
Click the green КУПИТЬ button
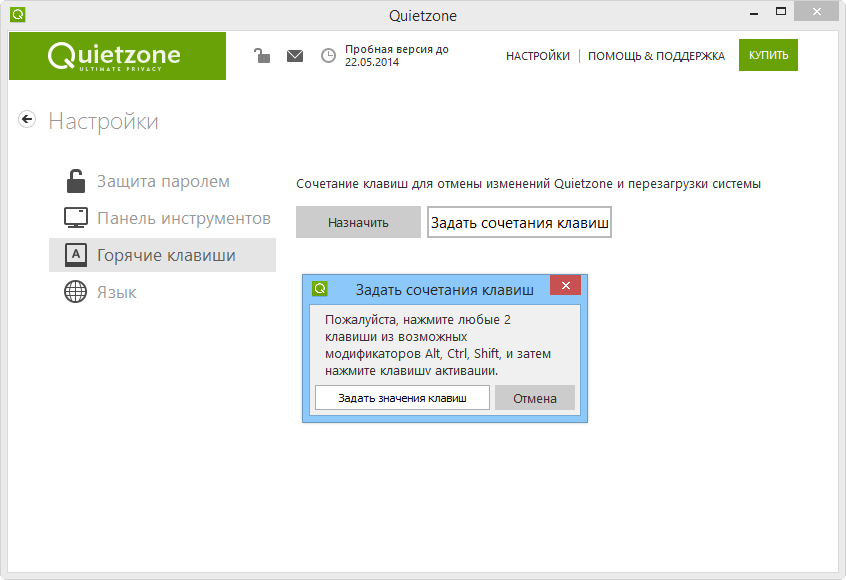point(768,55)
